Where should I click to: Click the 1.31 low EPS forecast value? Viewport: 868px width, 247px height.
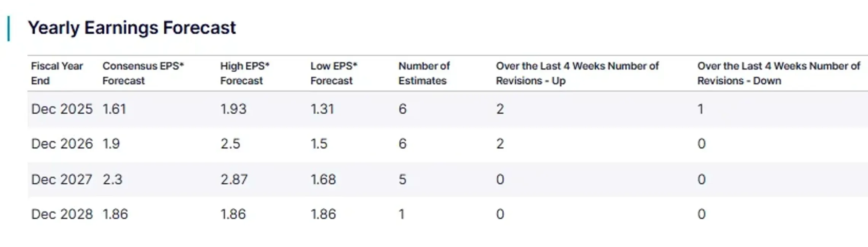click(322, 109)
